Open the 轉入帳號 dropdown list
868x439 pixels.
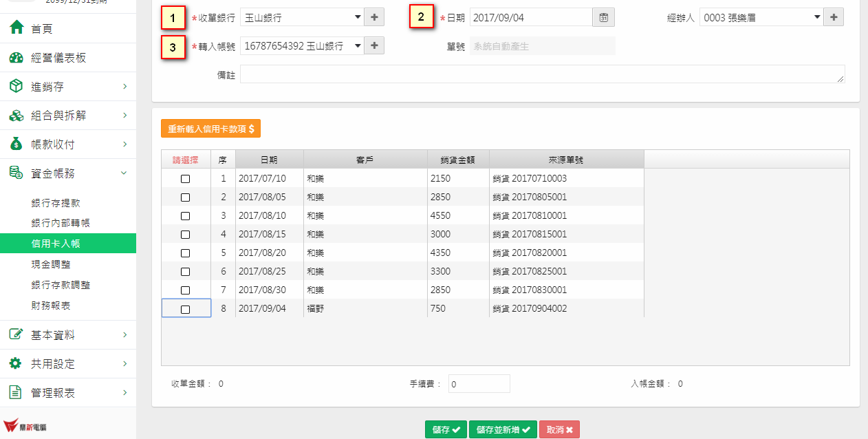(302, 46)
